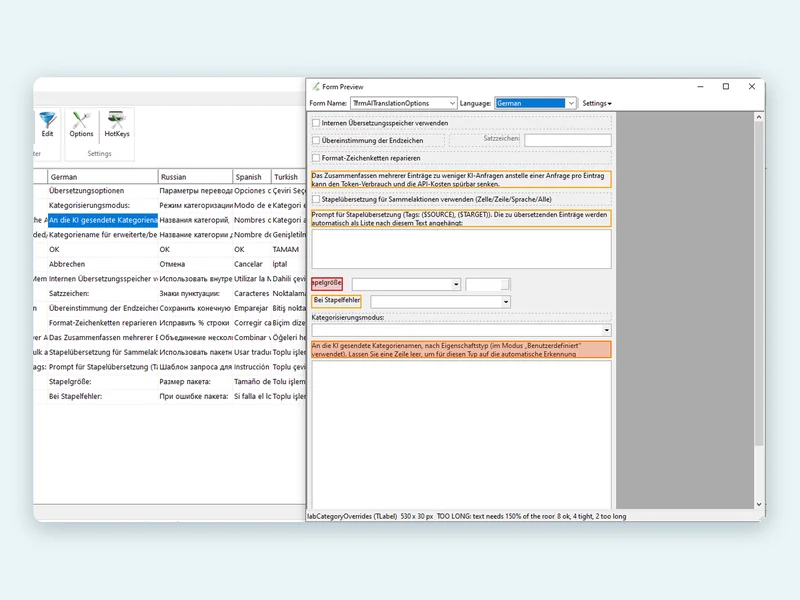
Task: Select 'Format-Zeichenketten reparieren' grid cell
Action: tap(103, 323)
